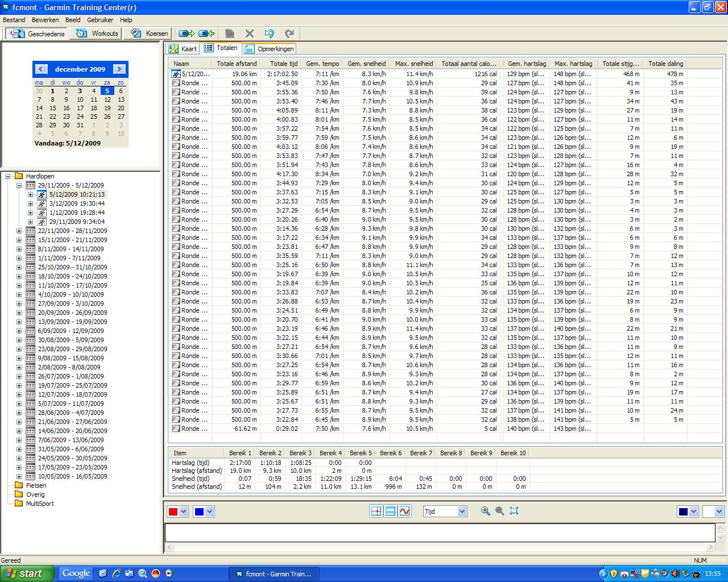Click the redo arrow toolbar icon
728x582 pixels.
click(x=289, y=34)
